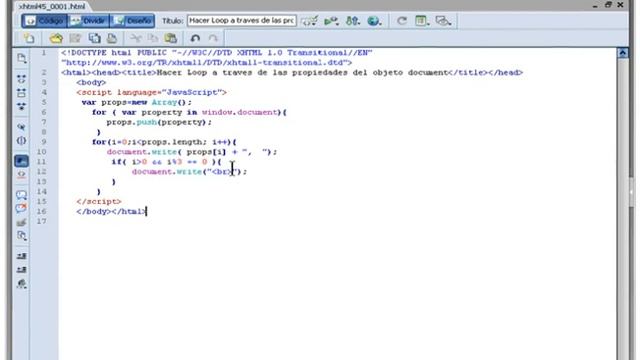Image resolution: width=640 pixels, height=360 pixels.
Task: Click Outdent Code icon
Action: click(x=22, y=270)
